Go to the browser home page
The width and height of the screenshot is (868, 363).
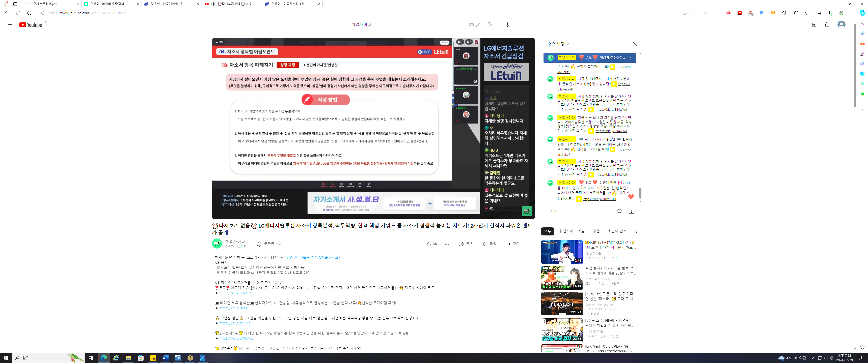point(29,13)
